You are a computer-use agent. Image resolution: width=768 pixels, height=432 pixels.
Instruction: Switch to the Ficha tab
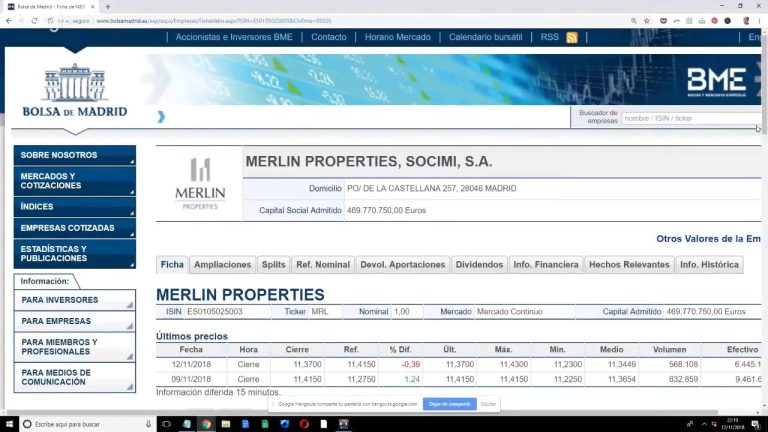point(172,264)
